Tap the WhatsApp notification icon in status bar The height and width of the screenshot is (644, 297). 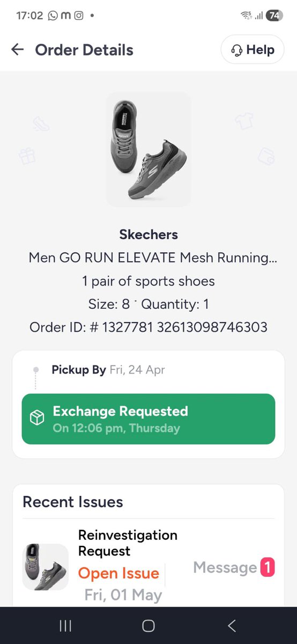(x=53, y=16)
